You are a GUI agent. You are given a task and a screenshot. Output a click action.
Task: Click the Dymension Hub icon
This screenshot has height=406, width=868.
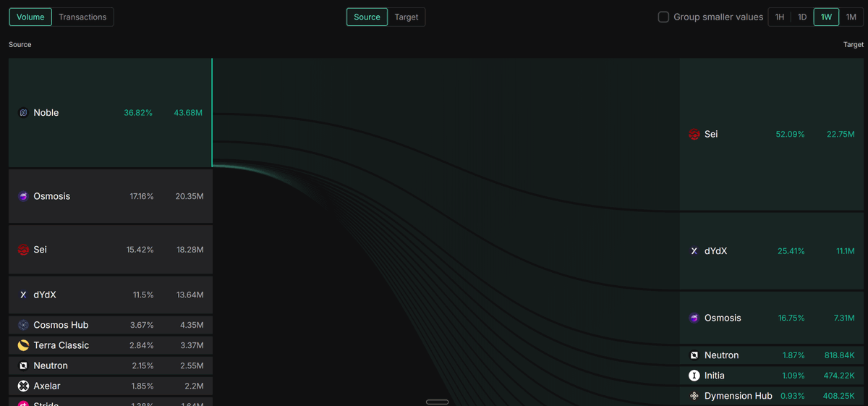[694, 396]
